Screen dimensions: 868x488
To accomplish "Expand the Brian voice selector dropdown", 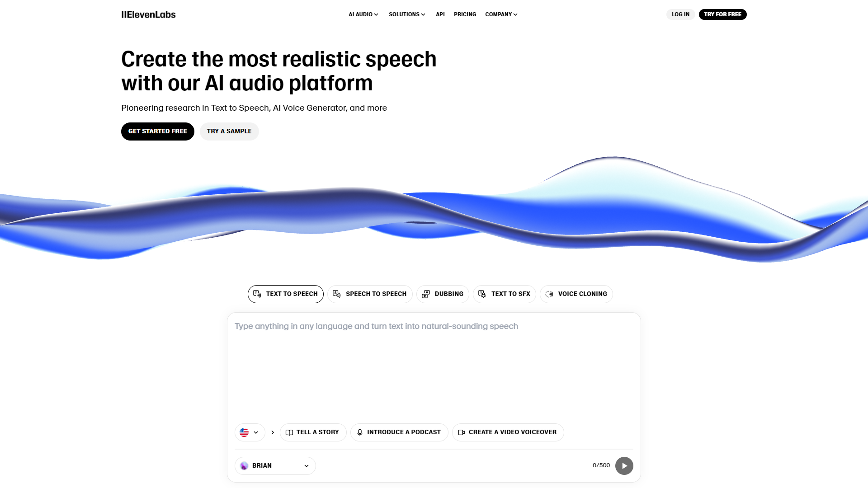I will coord(274,465).
